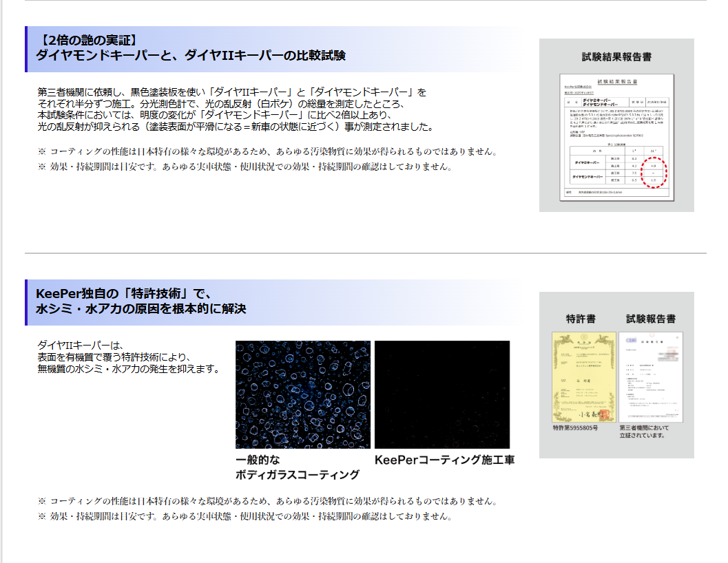
Task: Open the 試験報告書 test report image
Action: (x=651, y=377)
